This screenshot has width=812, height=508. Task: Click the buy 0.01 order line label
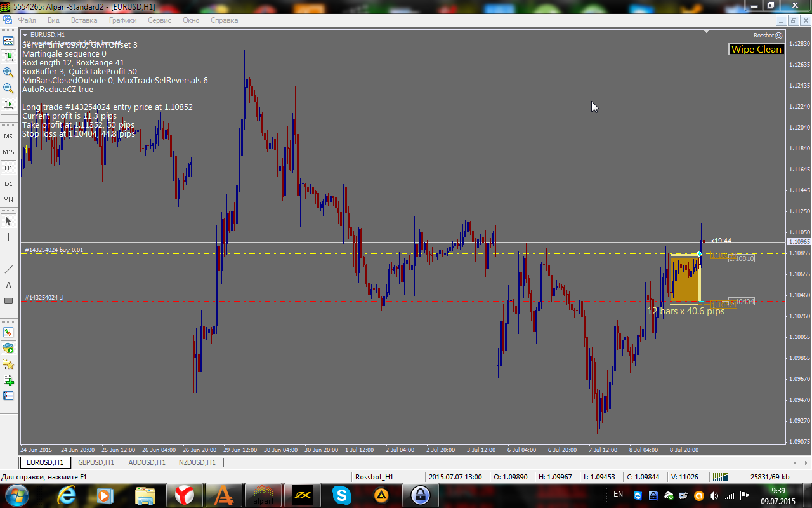53,250
